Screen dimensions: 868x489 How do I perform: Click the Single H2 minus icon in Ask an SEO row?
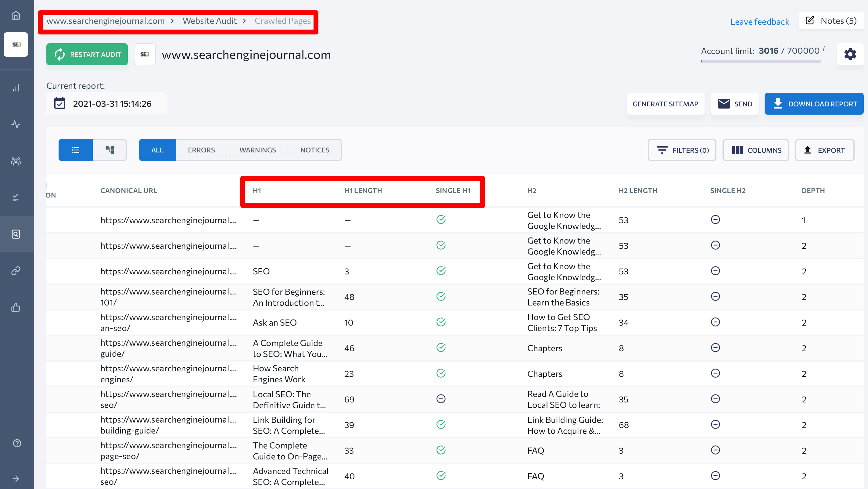pos(716,322)
